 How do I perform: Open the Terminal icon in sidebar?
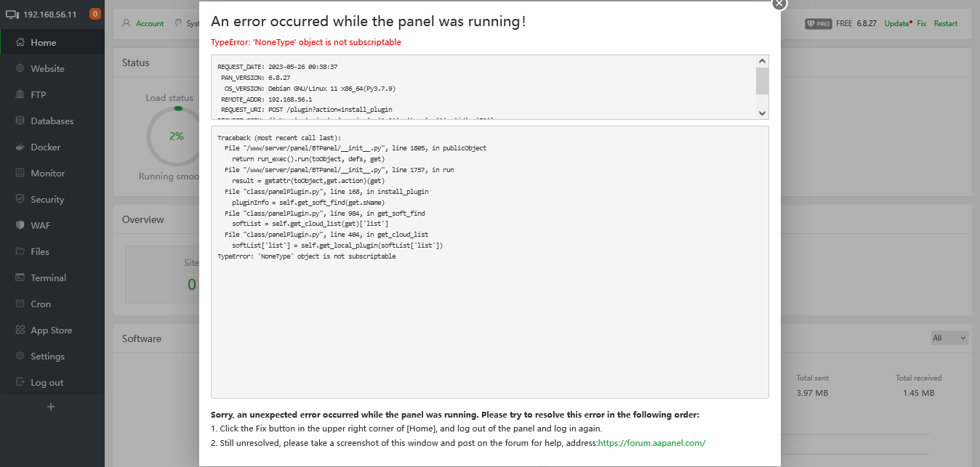pyautogui.click(x=20, y=277)
